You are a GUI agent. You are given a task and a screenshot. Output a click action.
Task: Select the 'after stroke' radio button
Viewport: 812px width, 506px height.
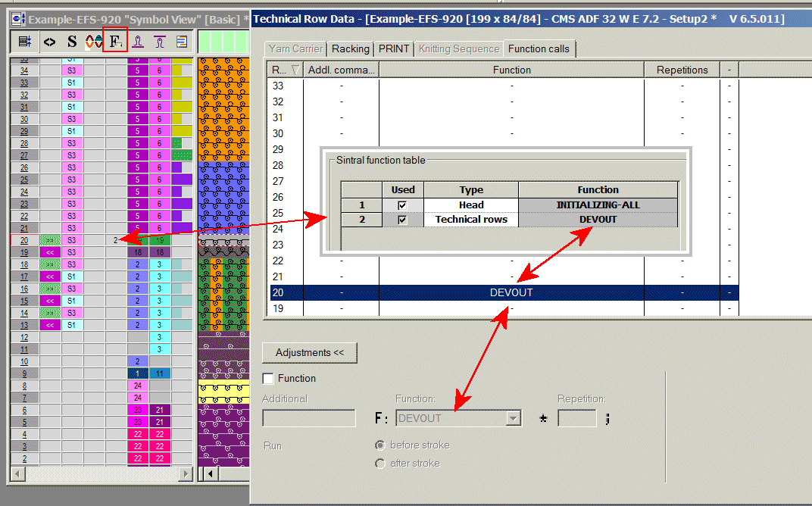(x=380, y=464)
